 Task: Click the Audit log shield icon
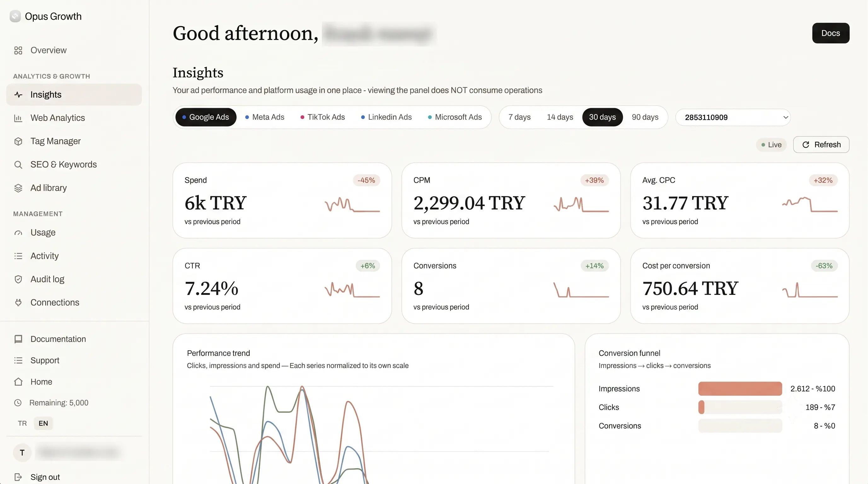tap(18, 279)
